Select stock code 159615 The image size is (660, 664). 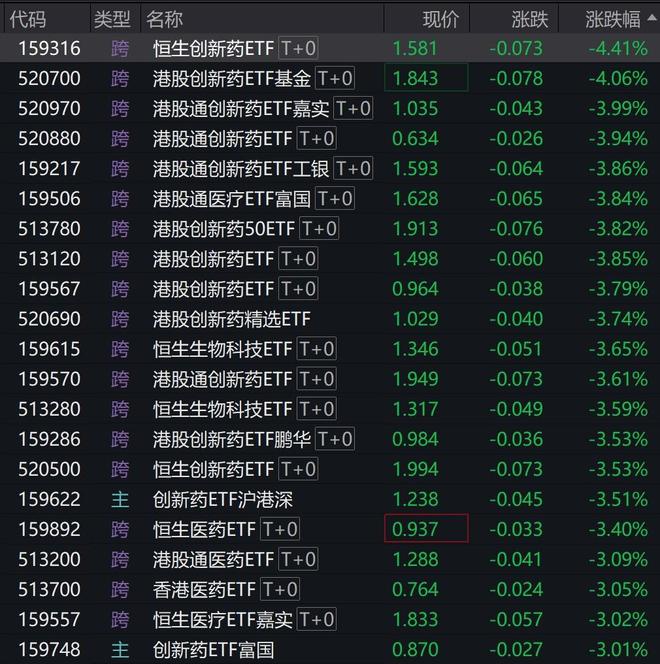[49, 349]
